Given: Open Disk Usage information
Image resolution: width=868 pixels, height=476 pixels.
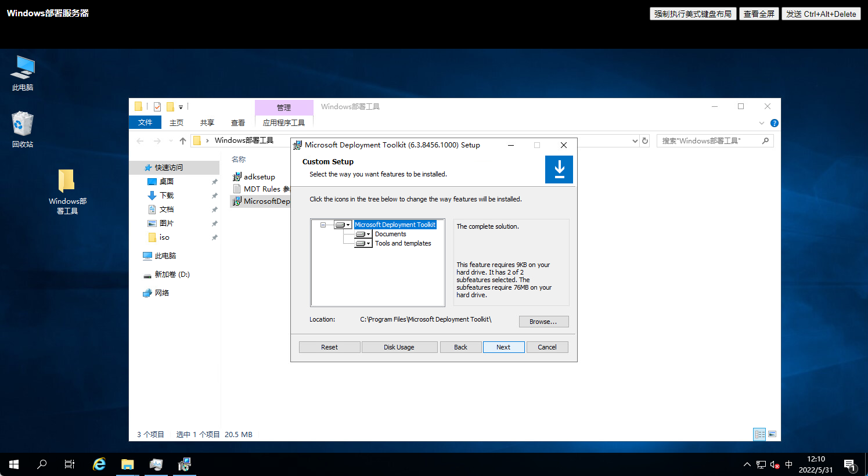Looking at the screenshot, I should tap(399, 347).
